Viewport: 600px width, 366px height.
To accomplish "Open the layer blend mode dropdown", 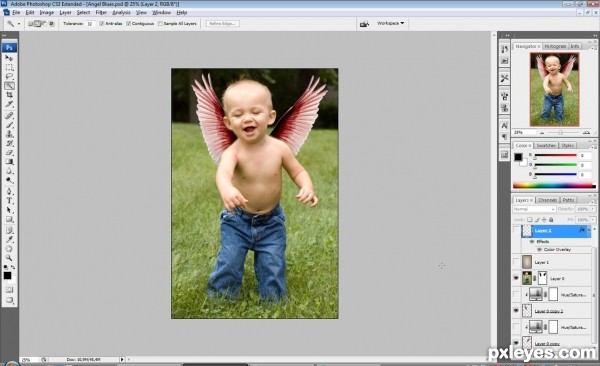I will [534, 209].
